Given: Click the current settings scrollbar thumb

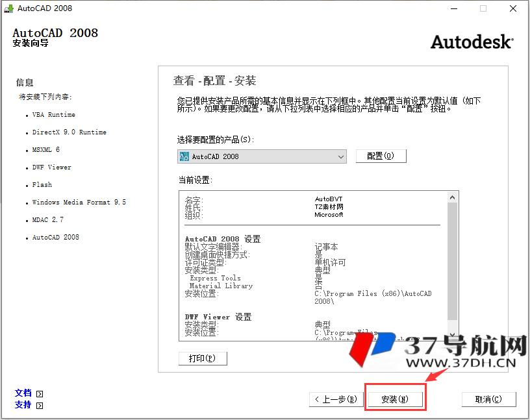Looking at the screenshot, I should point(453,260).
